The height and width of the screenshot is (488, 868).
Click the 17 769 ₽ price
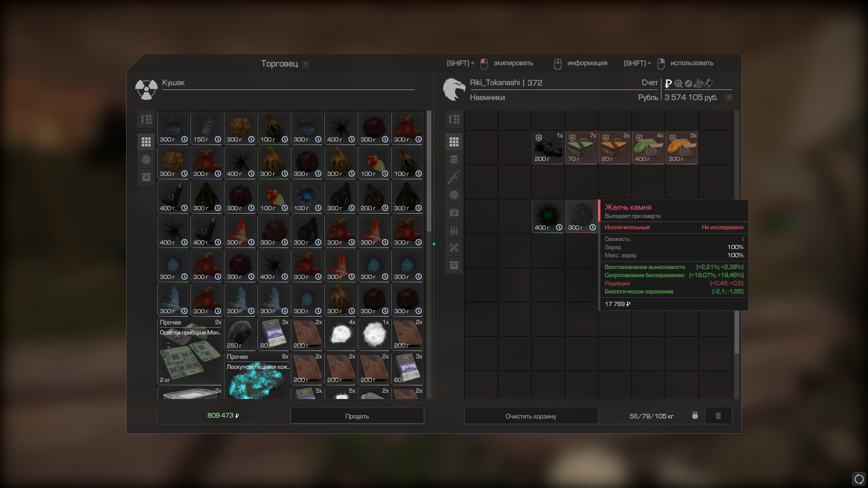[618, 304]
